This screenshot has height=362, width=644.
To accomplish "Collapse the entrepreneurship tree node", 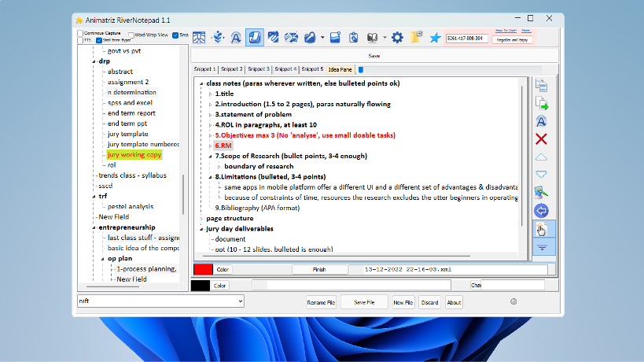I will tap(94, 228).
